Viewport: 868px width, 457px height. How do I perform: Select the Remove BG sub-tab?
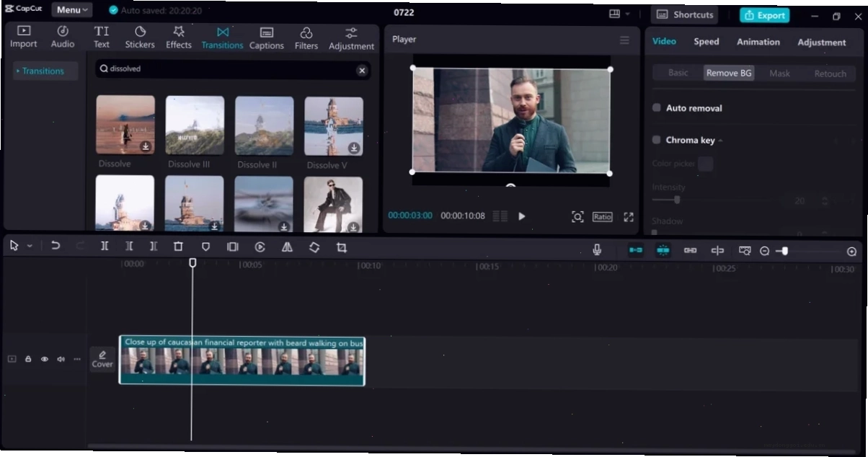click(x=729, y=73)
